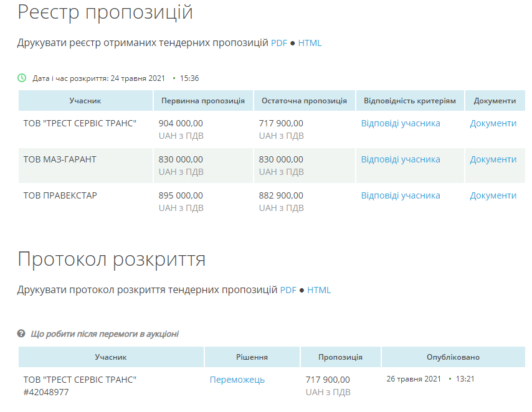
Task: Open PDF of disclosure protocol
Action: coord(288,290)
